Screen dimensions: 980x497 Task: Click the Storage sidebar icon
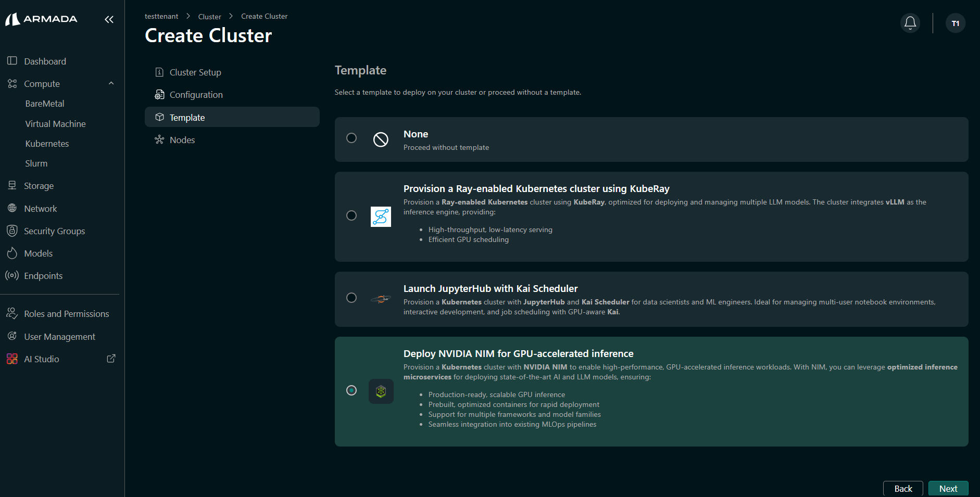pos(12,185)
